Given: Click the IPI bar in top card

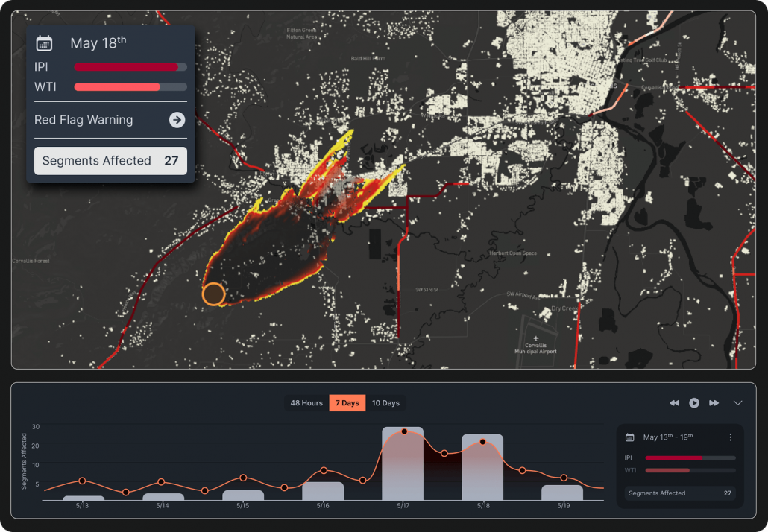Looking at the screenshot, I should (130, 67).
